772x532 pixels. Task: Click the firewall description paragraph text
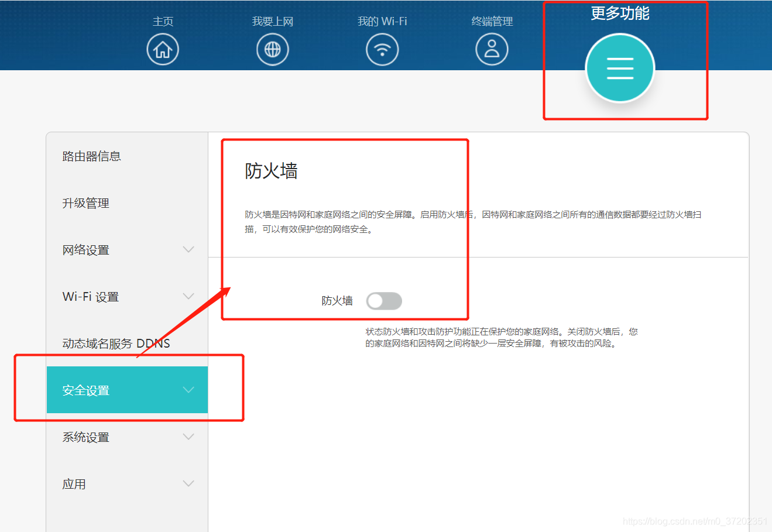point(473,222)
